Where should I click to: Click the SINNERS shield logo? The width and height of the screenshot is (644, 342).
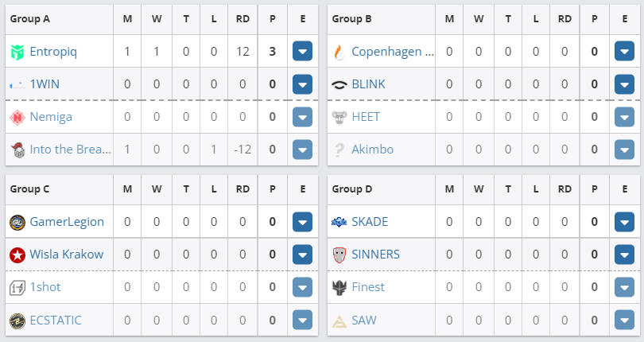click(339, 255)
